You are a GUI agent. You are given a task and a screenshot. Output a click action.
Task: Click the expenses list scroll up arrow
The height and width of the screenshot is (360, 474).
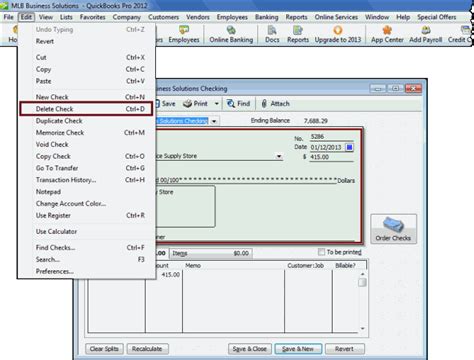pos(363,274)
